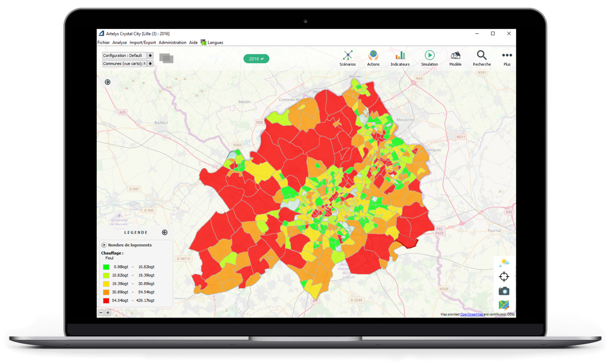This screenshot has width=613, height=364.
Task: Open the Analyse menu
Action: [119, 42]
